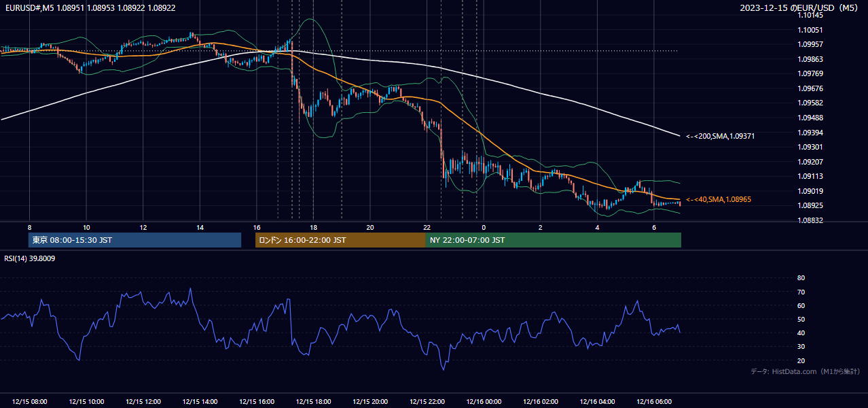Click the bottom time label 12/15 10:00
Viewport: 868px width, 408px height.
coord(86,402)
